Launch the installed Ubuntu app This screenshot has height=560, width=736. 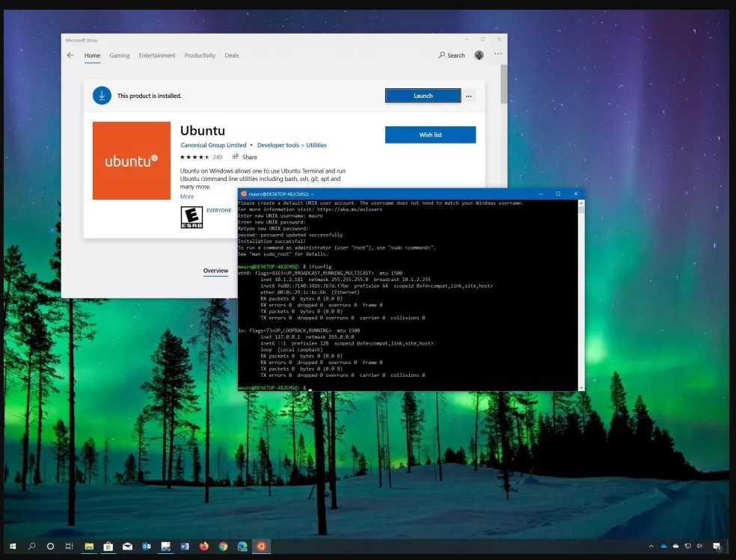423,96
